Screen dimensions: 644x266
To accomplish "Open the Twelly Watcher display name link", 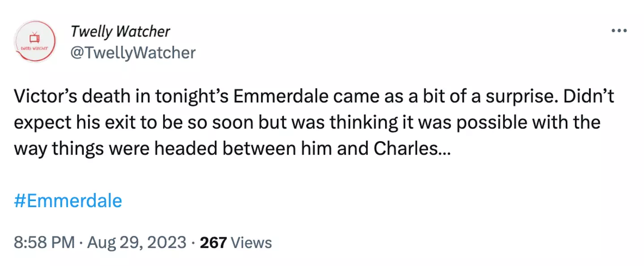I will coord(120,31).
